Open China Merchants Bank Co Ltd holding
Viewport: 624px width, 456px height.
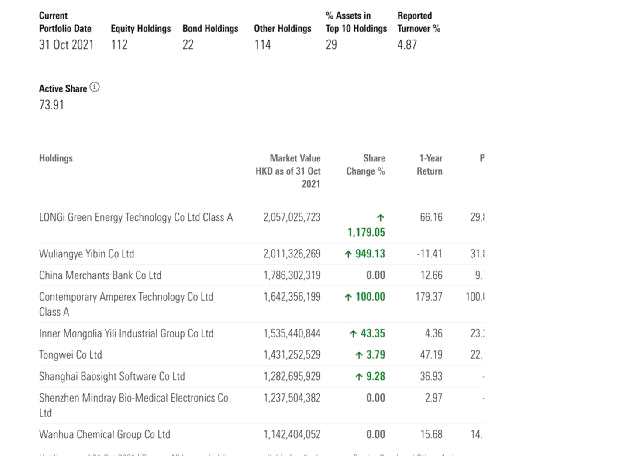pos(100,275)
